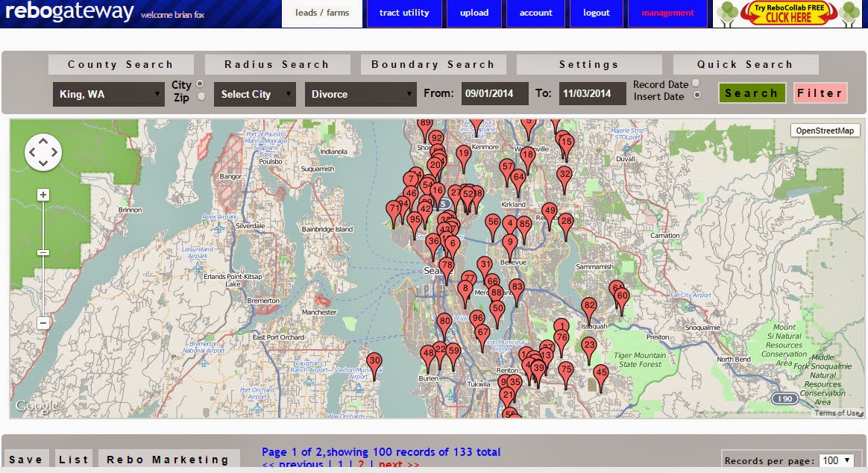The image size is (868, 473).
Task: Click the map zoom slider handle
Action: 43,253
